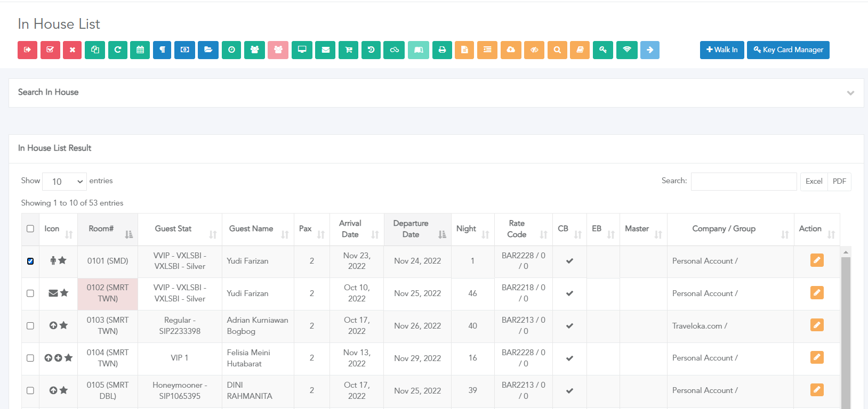Click the blue money bill icon
The height and width of the screenshot is (409, 868).
(184, 50)
